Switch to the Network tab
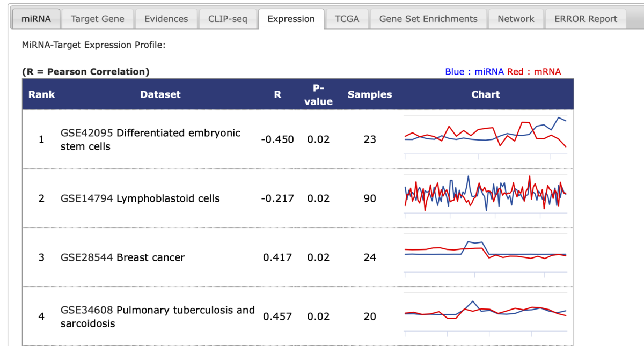 (x=516, y=19)
